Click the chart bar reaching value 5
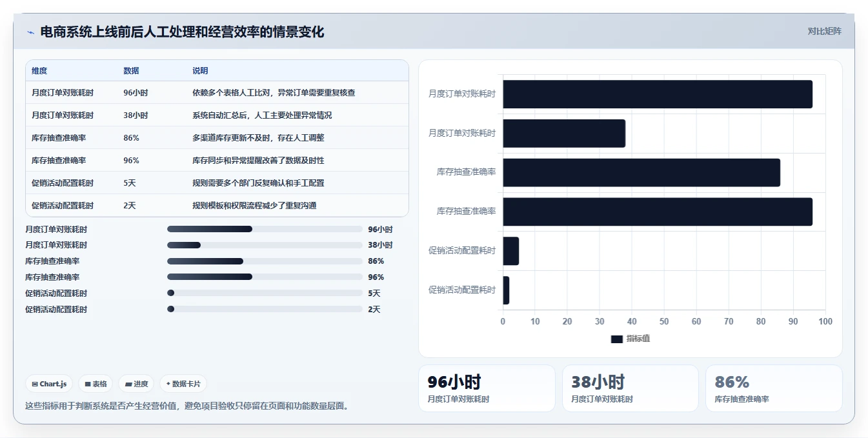Screen dimensions: 868x438 click(511, 251)
